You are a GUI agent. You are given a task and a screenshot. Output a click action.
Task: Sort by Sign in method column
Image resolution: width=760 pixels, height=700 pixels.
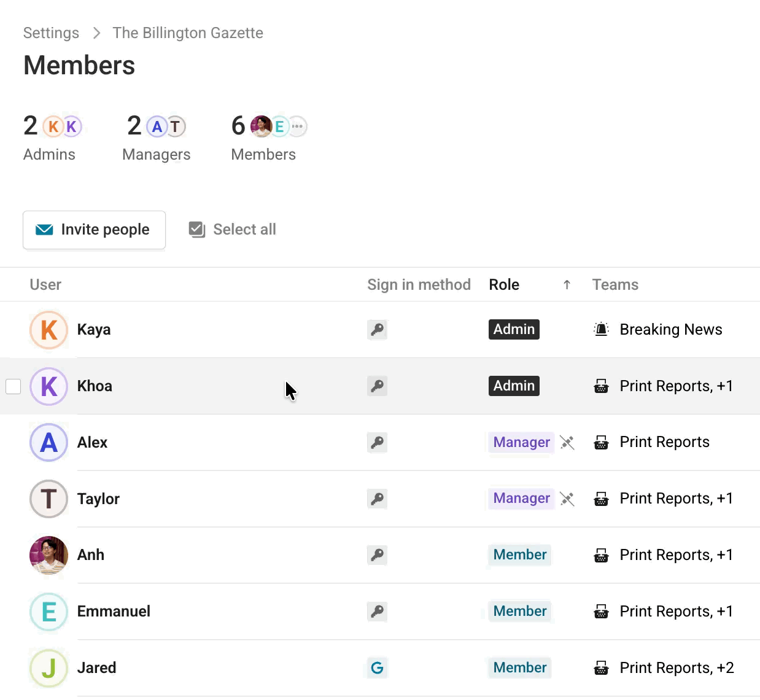[419, 285]
